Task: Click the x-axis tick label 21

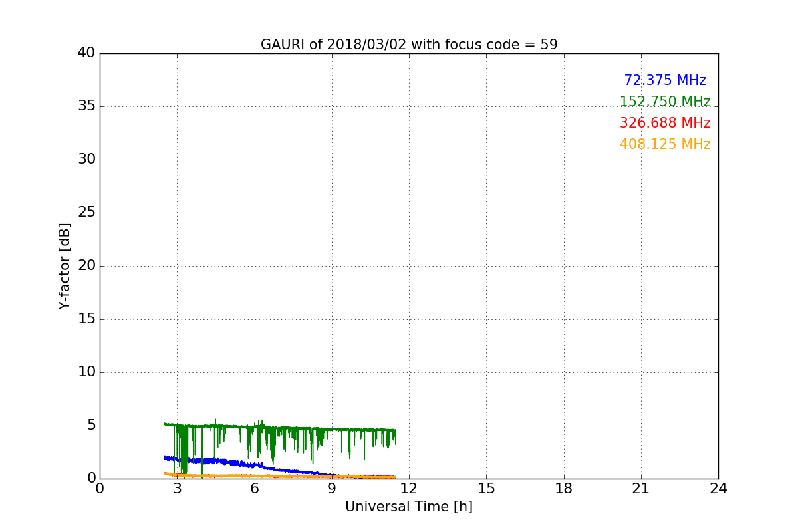Action: pyautogui.click(x=641, y=489)
